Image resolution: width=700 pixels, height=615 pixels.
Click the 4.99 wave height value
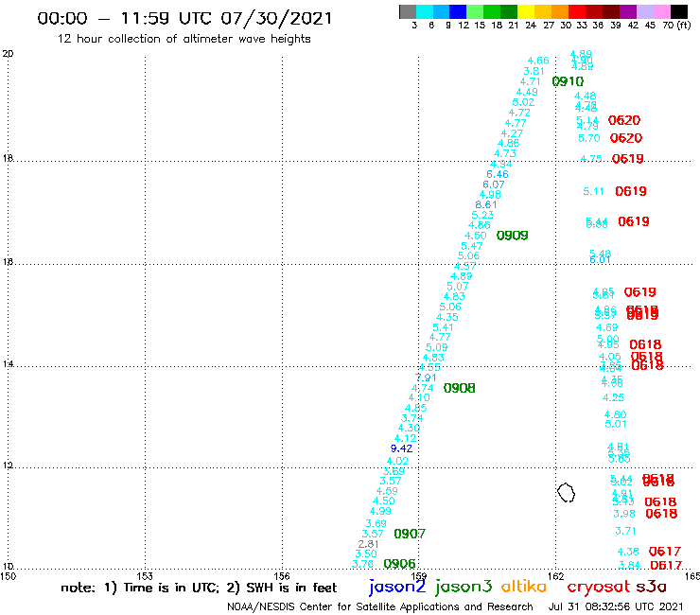[380, 511]
